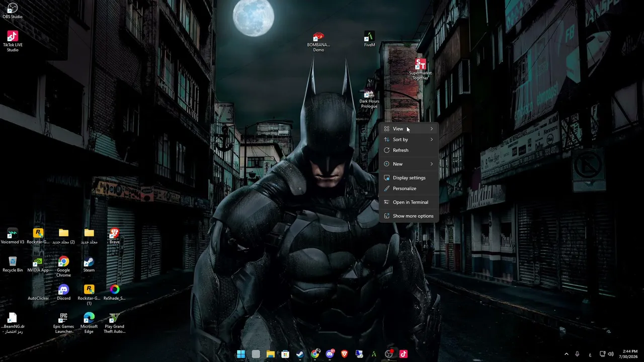Screen dimensions: 644x362
Task: Select Open in Terminal
Action: point(409,202)
